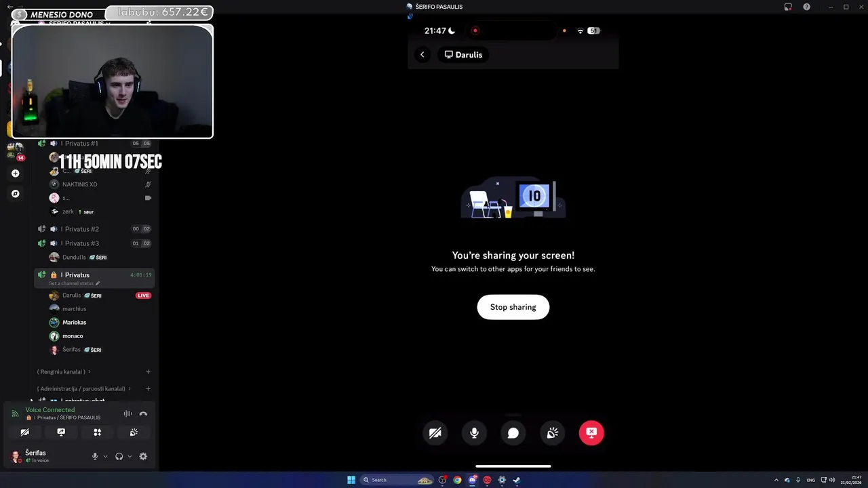
Task: Open chat bubble in phone call controls
Action: click(x=513, y=432)
